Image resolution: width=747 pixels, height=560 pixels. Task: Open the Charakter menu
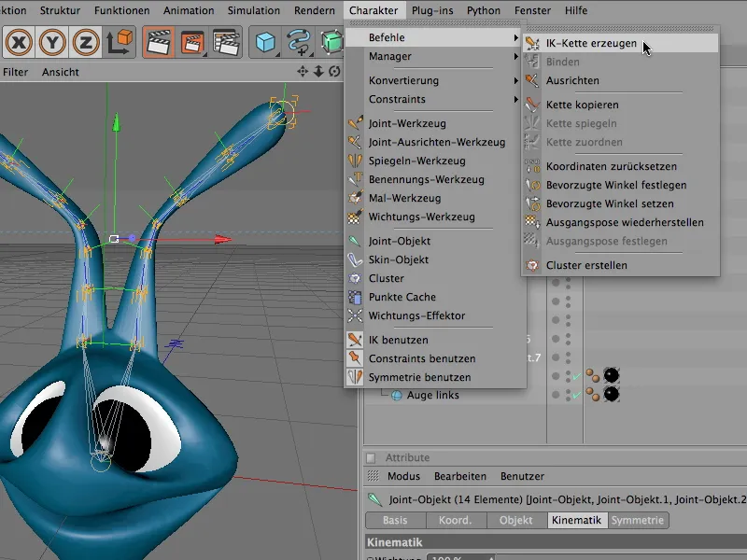(373, 10)
